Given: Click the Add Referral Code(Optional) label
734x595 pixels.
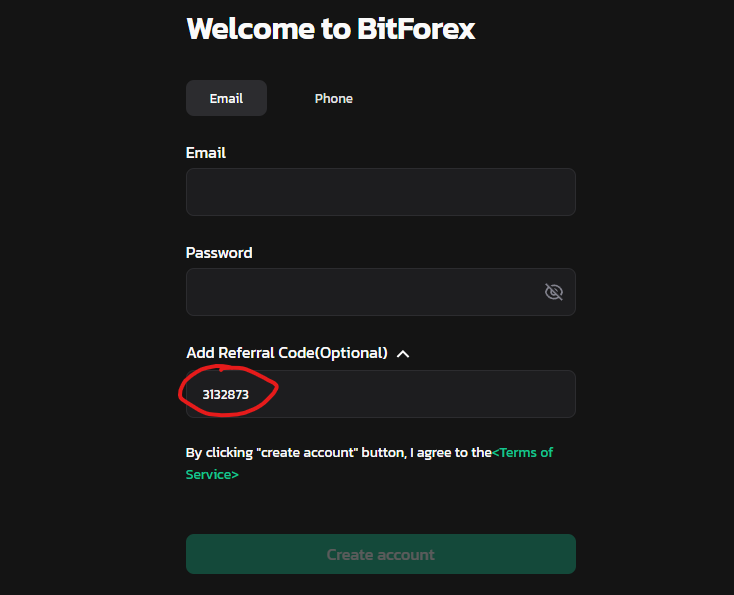Looking at the screenshot, I should tap(287, 353).
